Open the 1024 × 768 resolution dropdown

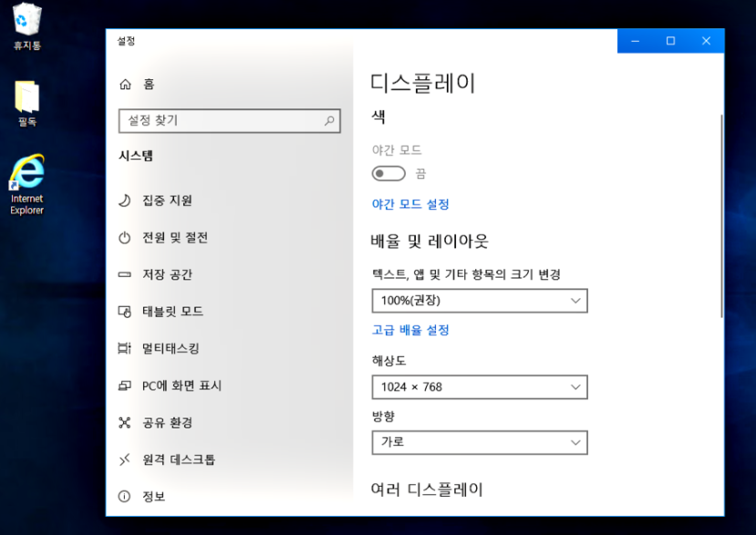pos(480,387)
